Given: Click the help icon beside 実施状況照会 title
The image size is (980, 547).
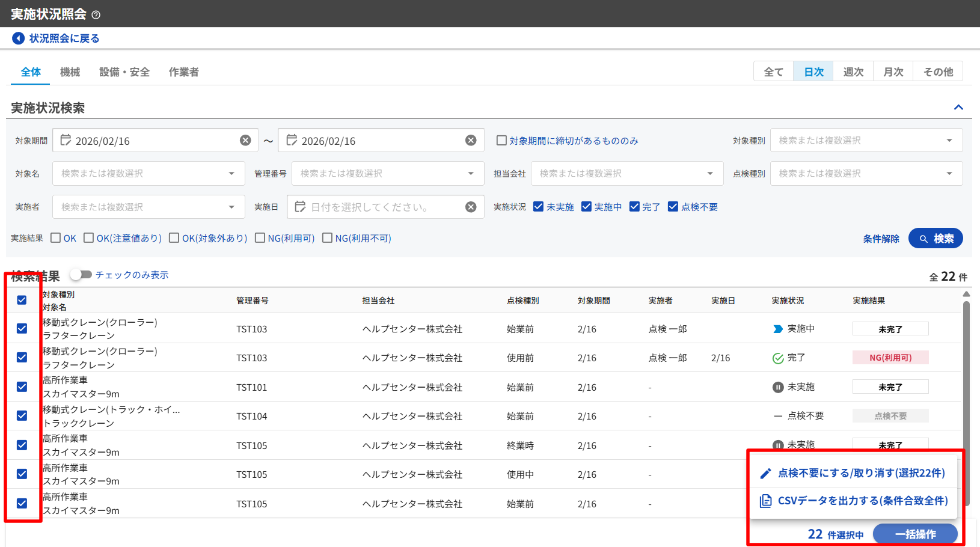Looking at the screenshot, I should 96,15.
